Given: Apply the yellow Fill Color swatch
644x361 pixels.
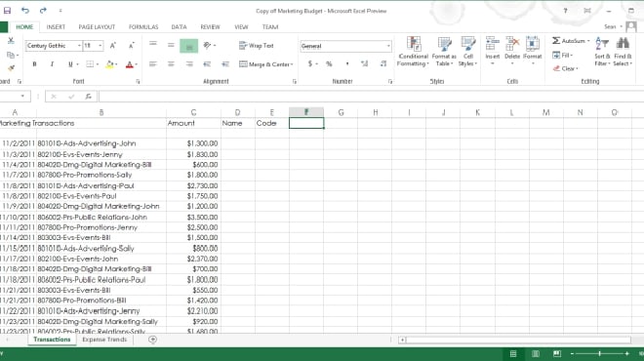Looking at the screenshot, I should pyautogui.click(x=109, y=64).
